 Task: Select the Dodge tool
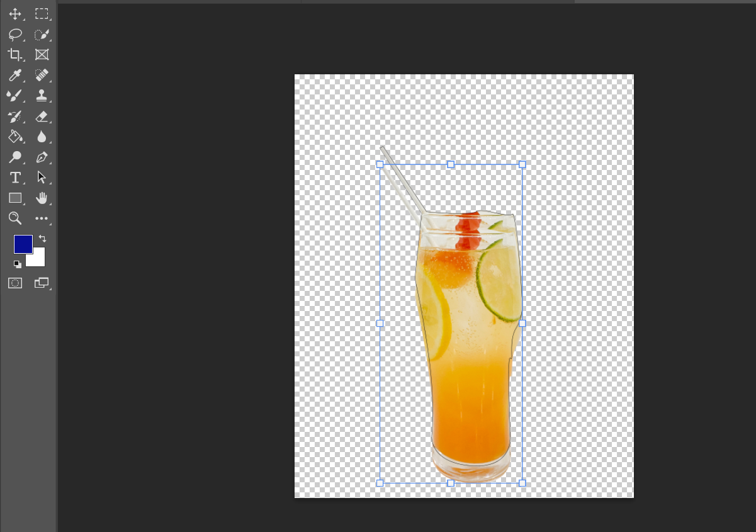15,157
